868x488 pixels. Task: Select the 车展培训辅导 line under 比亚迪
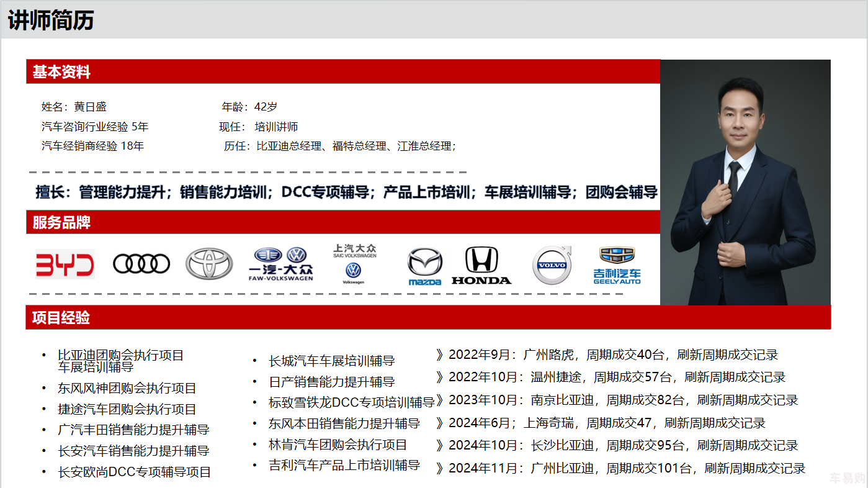96,366
